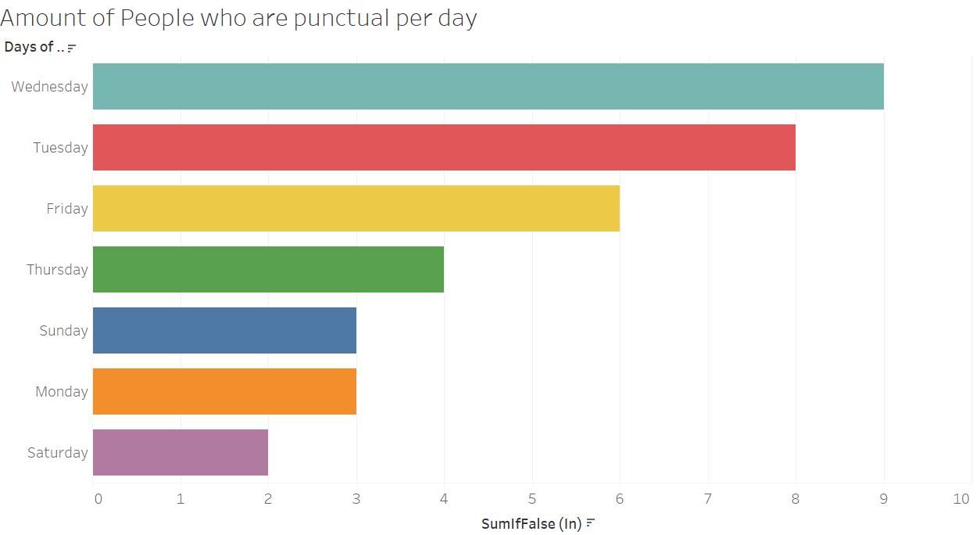Select the teal Wednesday bar
980x535 pixels.
[488, 86]
